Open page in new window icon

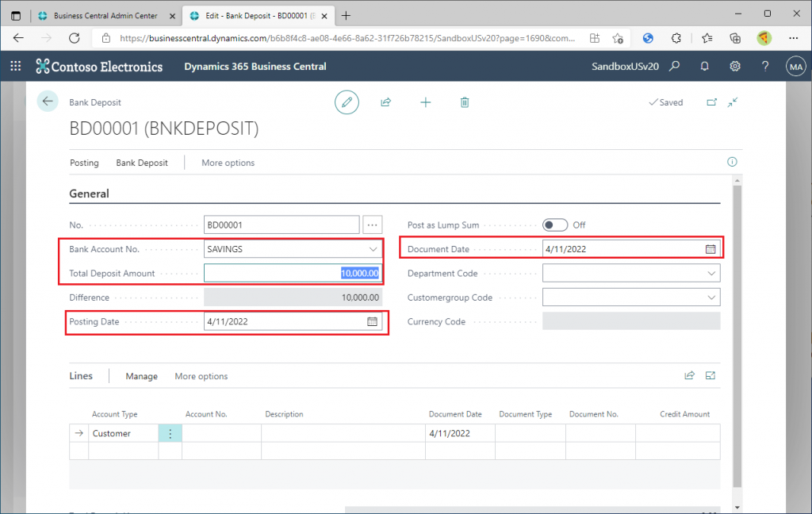click(711, 102)
